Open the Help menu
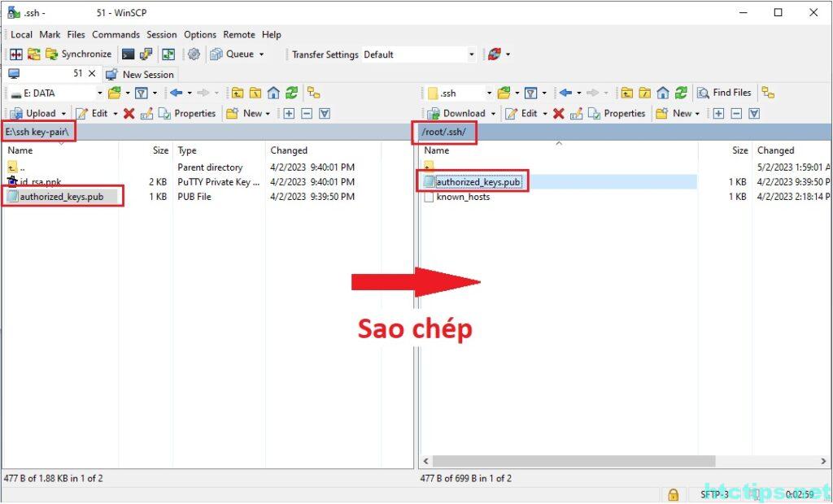This screenshot has height=504, width=833. click(271, 34)
